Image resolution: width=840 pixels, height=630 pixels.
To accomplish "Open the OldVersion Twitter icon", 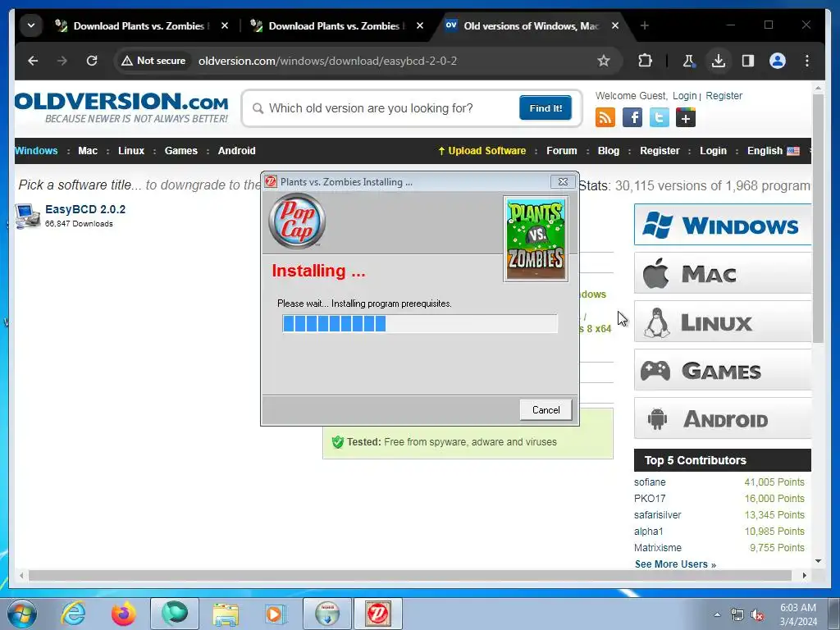I will pos(659,117).
